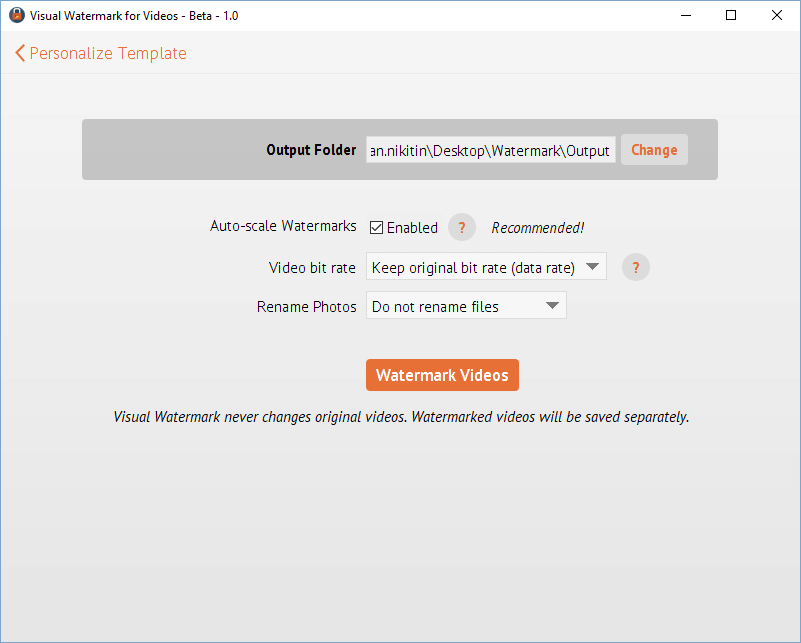Screen dimensions: 801x643
Task: Close the Visual Watermark window
Action: 777,15
